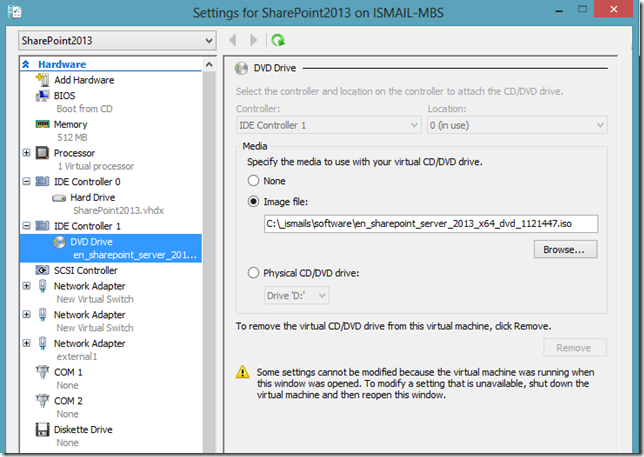Click the IDE Controller 0 icon
Image resolution: width=644 pixels, height=457 pixels.
42,181
